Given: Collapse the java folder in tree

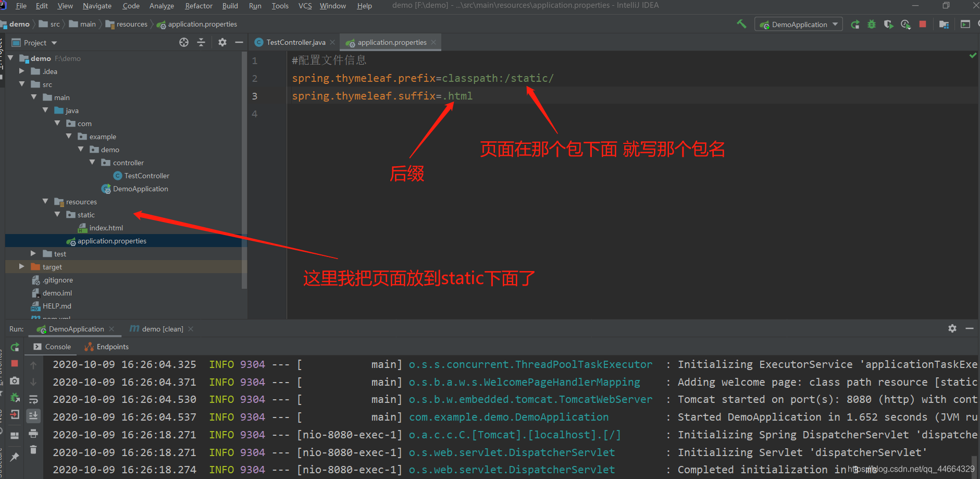Looking at the screenshot, I should (x=45, y=110).
